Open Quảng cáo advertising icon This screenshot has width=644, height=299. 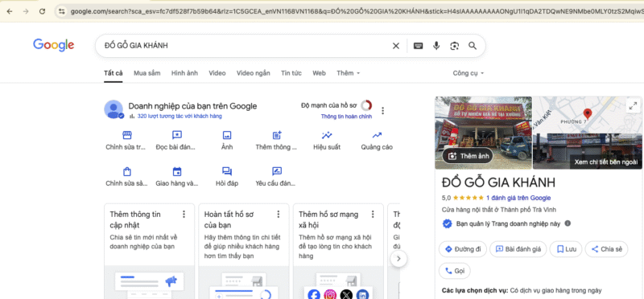pyautogui.click(x=377, y=135)
